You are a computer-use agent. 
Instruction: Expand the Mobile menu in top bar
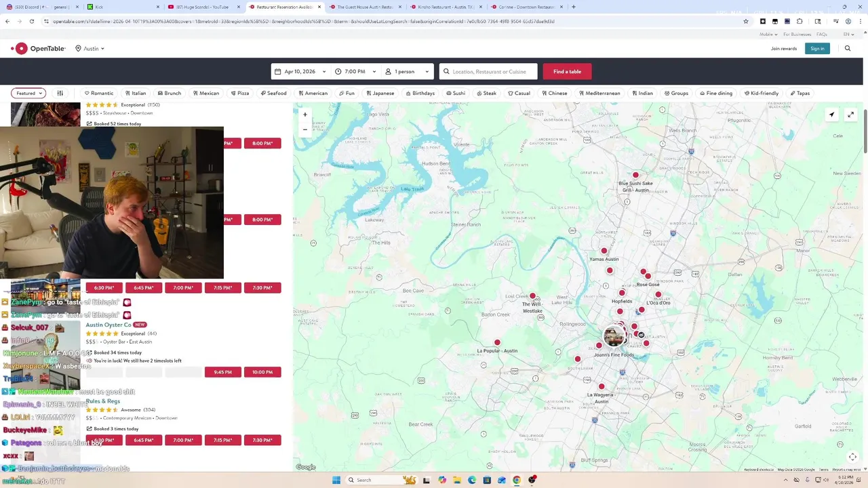click(768, 34)
